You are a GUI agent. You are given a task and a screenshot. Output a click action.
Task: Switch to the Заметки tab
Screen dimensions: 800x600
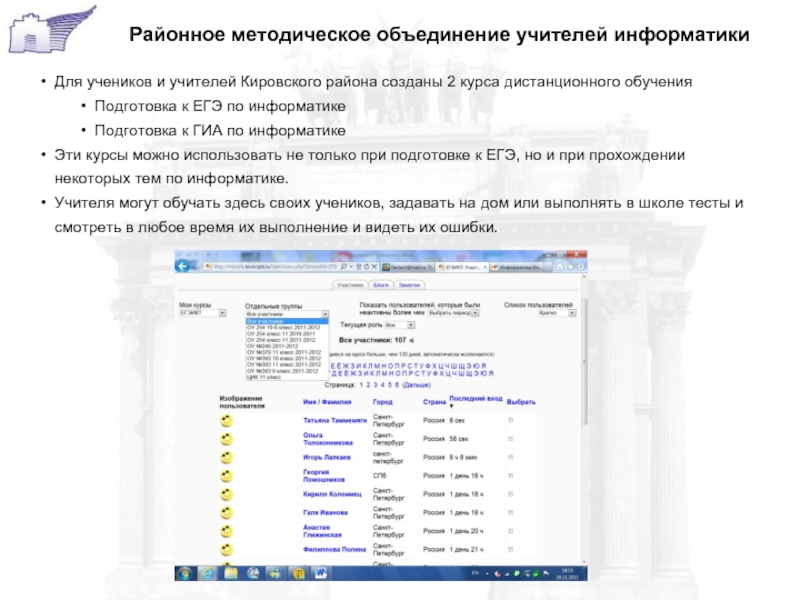click(x=409, y=285)
